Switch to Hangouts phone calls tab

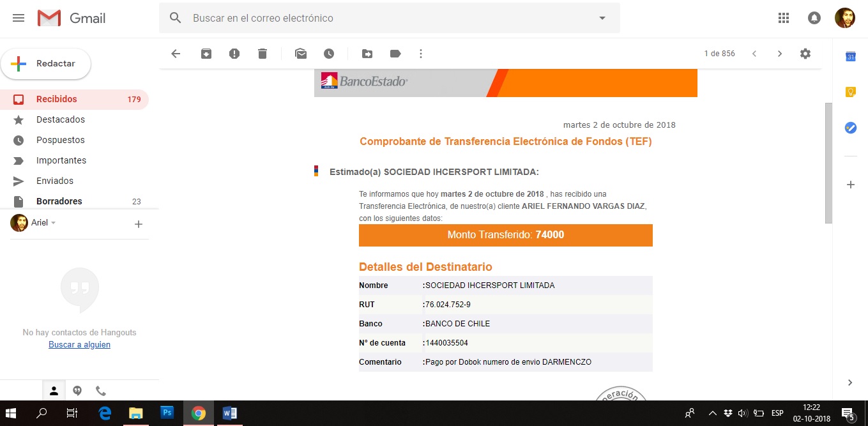click(x=100, y=390)
